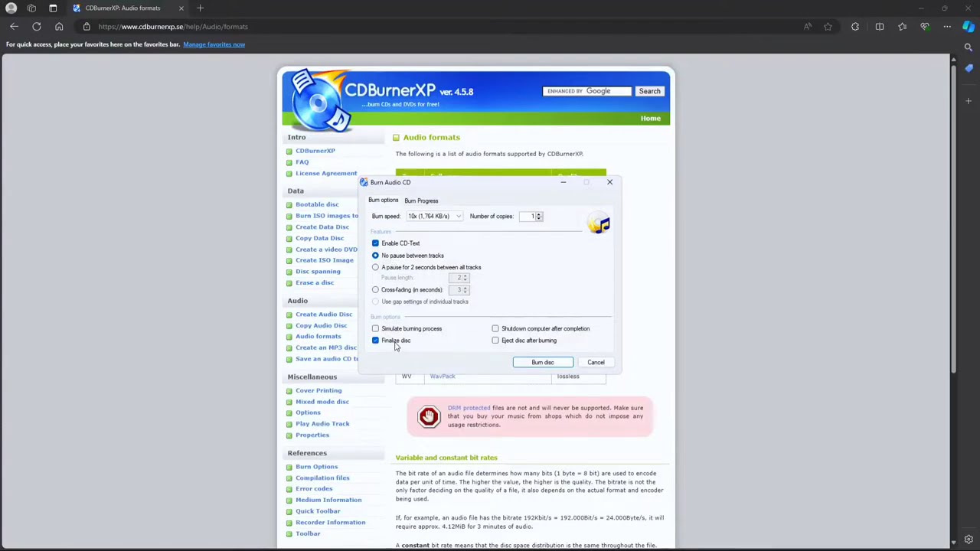Open a new browser tab with plus icon
The image size is (980, 551).
click(x=200, y=8)
